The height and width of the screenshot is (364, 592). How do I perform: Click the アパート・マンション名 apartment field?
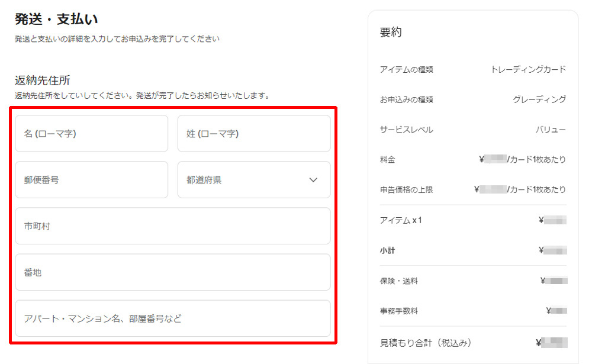[173, 318]
